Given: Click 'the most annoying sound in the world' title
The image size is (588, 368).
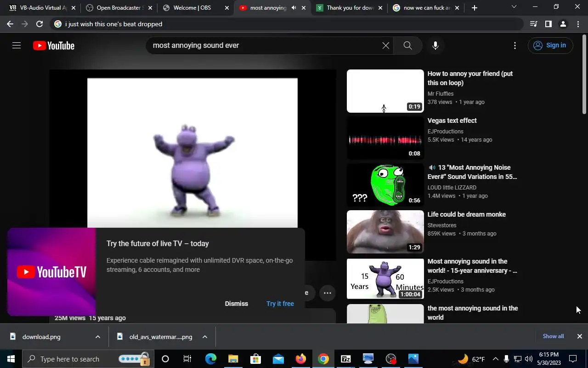Looking at the screenshot, I should pyautogui.click(x=473, y=313).
